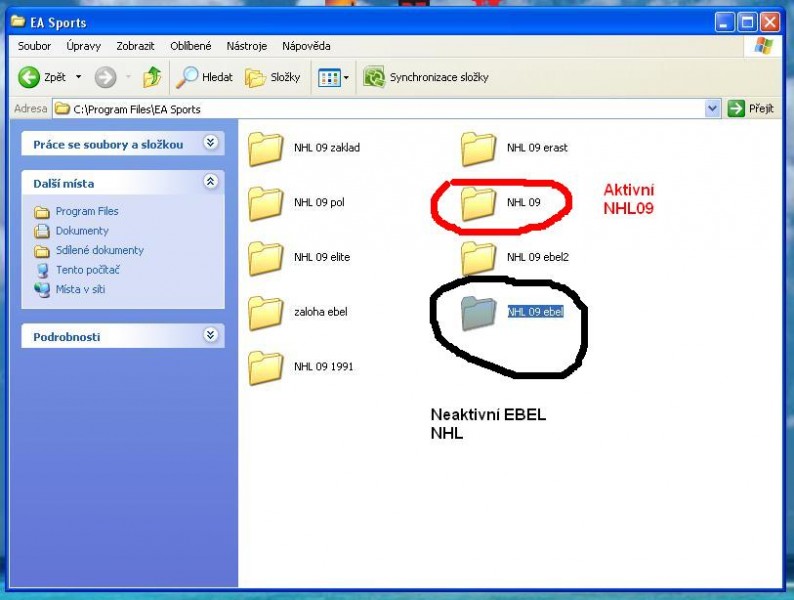The height and width of the screenshot is (600, 794).
Task: Expand the Podrobnosti panel
Action: point(211,335)
